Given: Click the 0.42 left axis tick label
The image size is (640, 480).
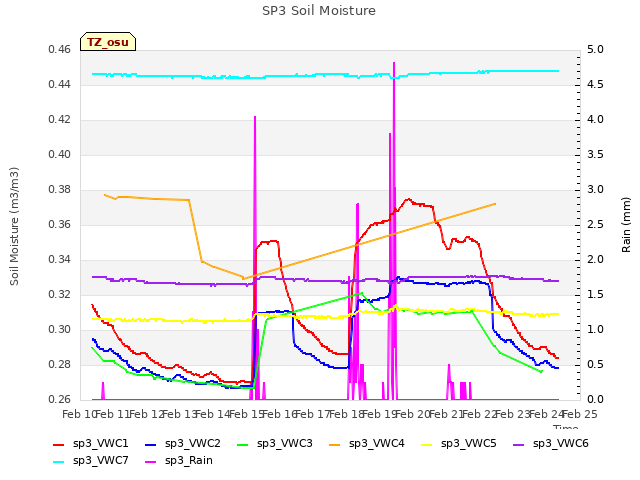Looking at the screenshot, I should [x=60, y=120].
